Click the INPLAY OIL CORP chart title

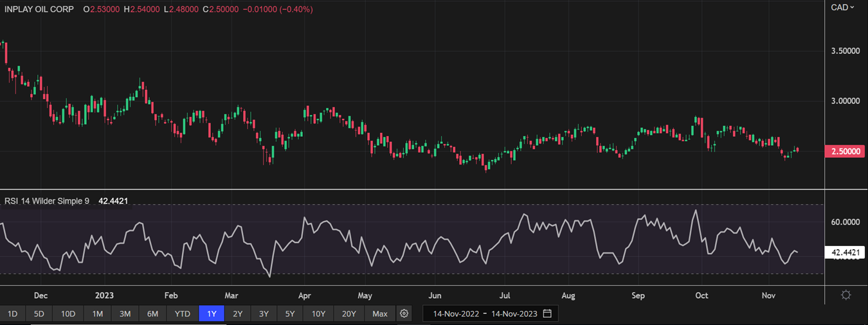pyautogui.click(x=39, y=10)
